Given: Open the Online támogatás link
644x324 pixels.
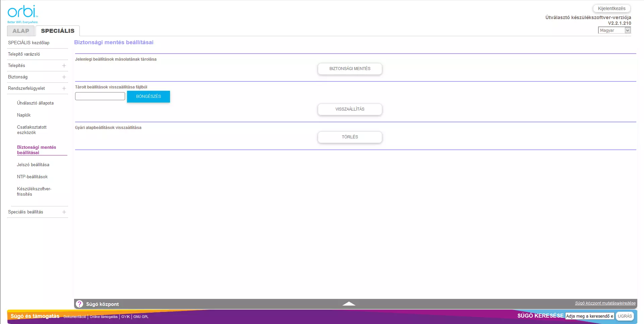Looking at the screenshot, I should tap(104, 317).
